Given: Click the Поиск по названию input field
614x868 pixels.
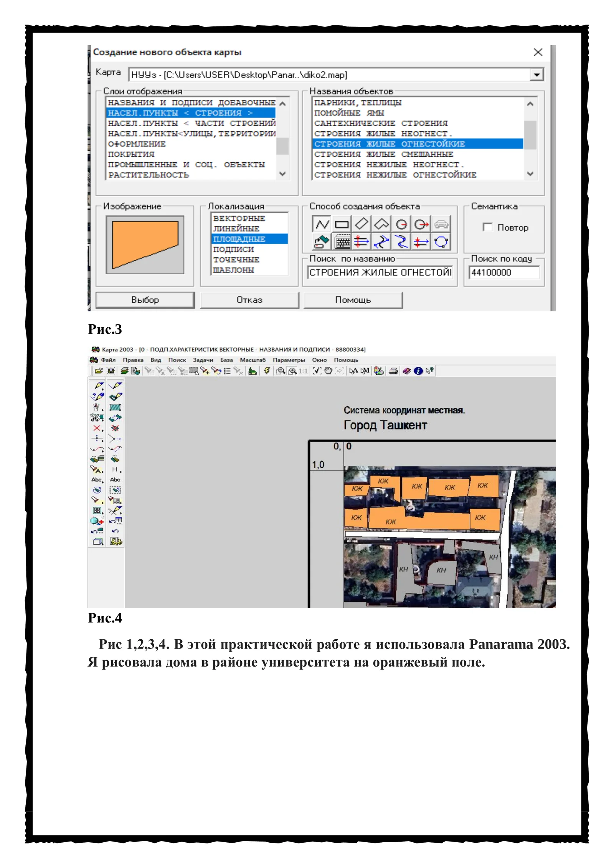Looking at the screenshot, I should 380,272.
